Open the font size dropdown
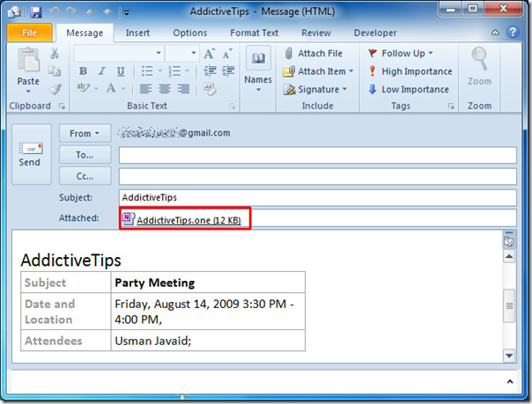This screenshot has width=532, height=404. point(194,53)
